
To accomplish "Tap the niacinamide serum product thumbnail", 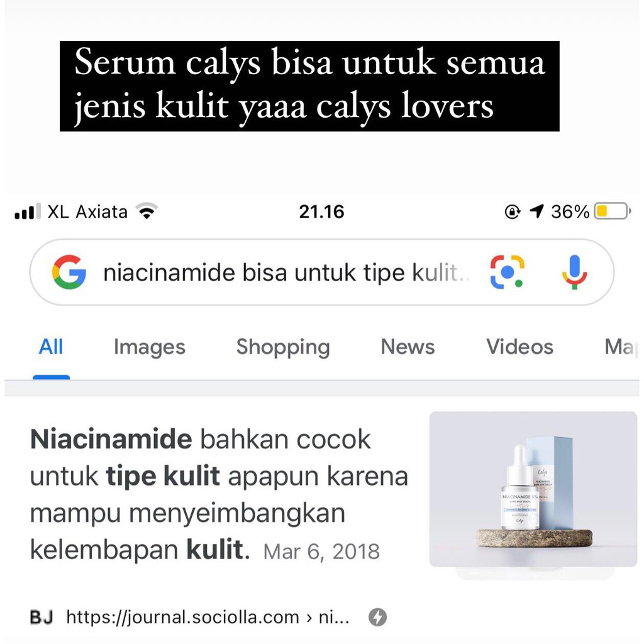I will point(533,489).
